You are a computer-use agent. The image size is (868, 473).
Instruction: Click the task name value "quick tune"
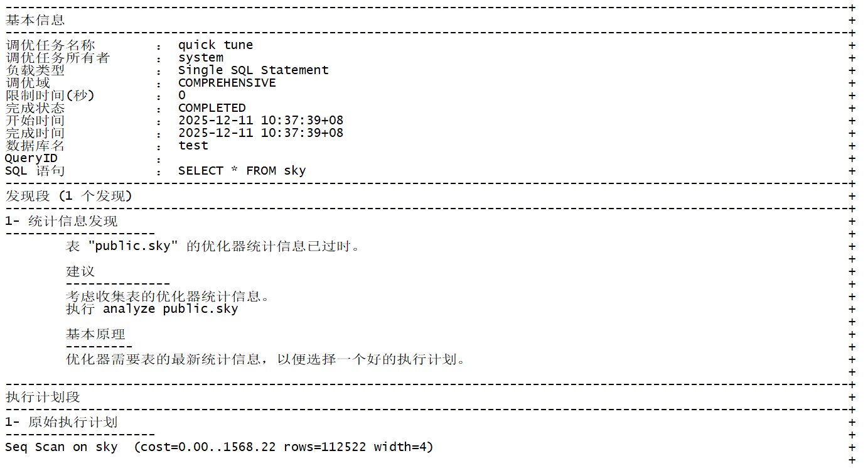215,45
